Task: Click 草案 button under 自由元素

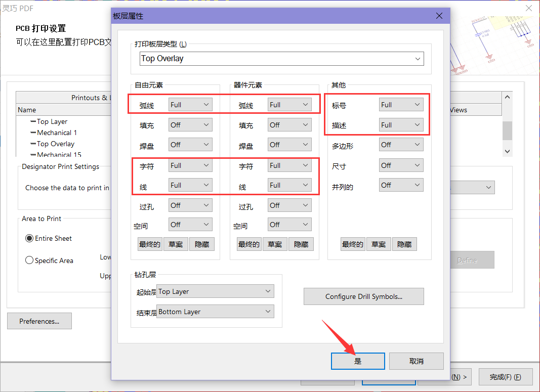Action: 176,244
